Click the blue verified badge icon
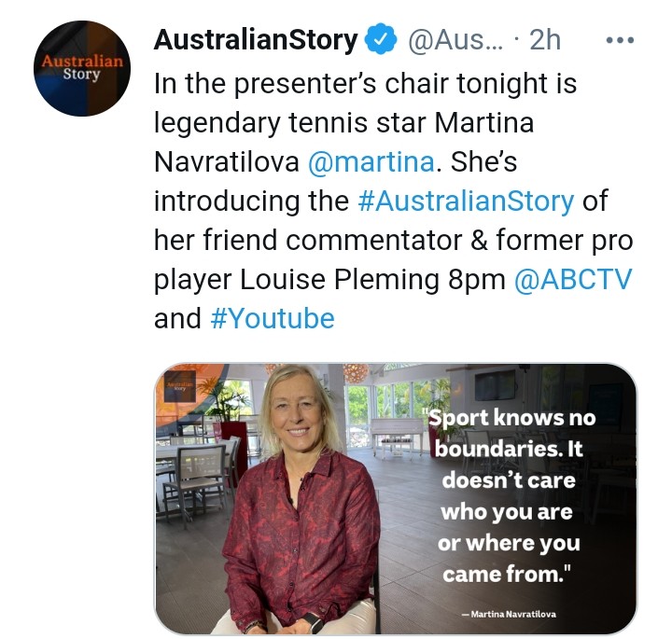The image size is (672, 639). tap(381, 39)
